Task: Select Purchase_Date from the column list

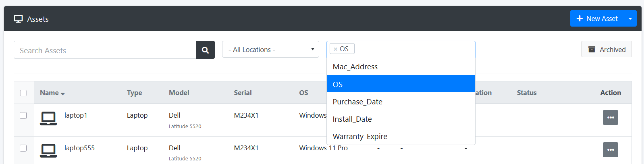Action: tap(357, 102)
